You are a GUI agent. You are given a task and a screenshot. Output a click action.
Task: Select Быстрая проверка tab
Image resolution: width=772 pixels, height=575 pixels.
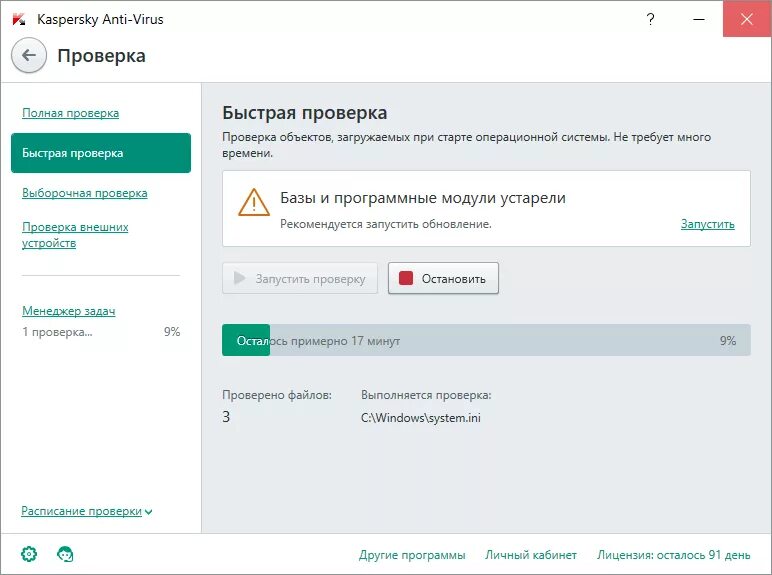tap(101, 153)
